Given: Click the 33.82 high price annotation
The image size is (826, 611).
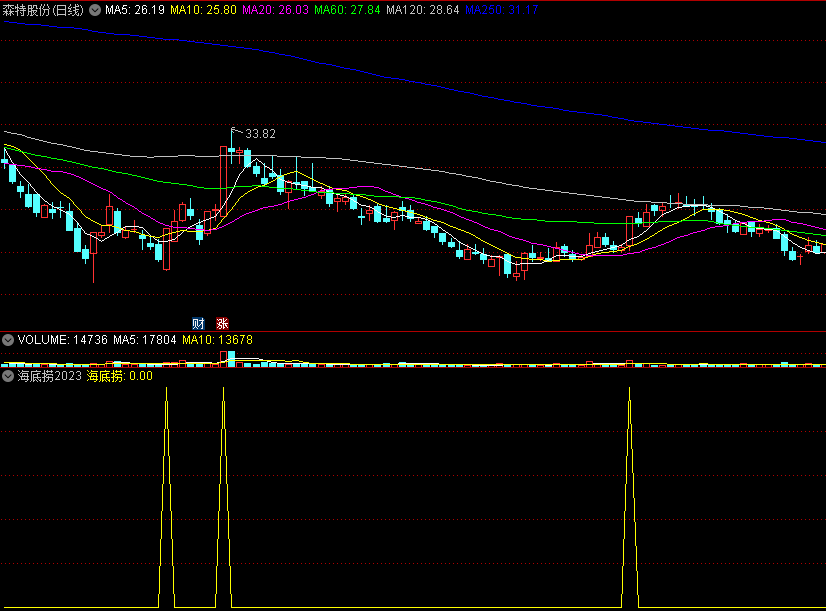Looking at the screenshot, I should pyautogui.click(x=260, y=134).
